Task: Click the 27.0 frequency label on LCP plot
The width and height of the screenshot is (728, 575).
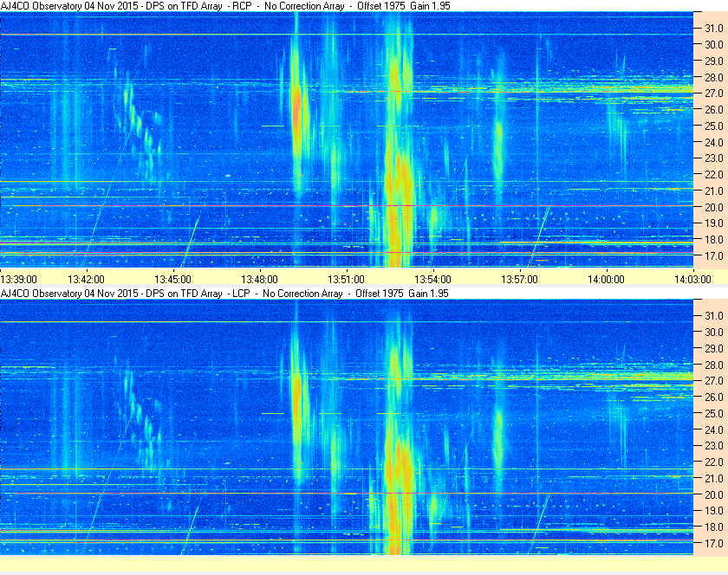Action: (714, 381)
